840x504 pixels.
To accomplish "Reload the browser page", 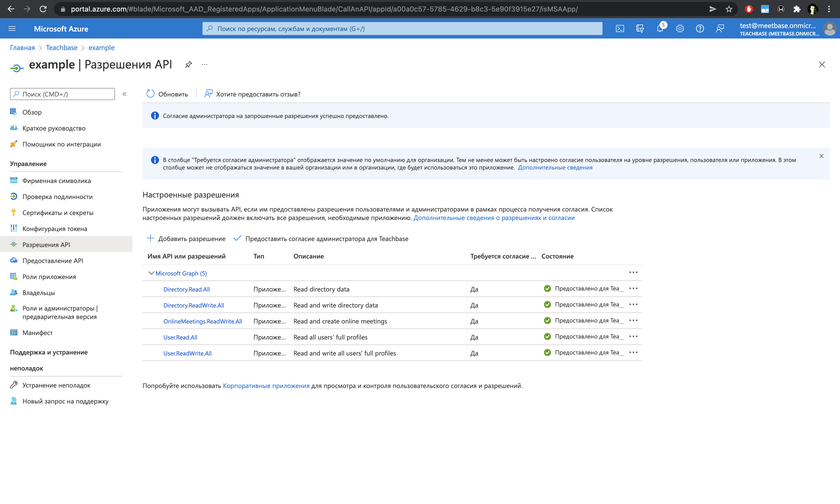I will pos(43,9).
